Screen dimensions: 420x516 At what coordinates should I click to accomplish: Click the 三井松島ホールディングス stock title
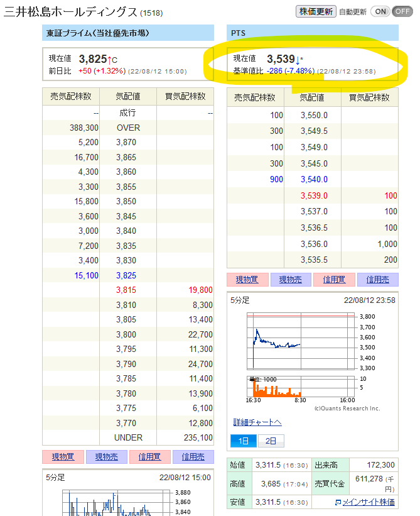[70, 12]
